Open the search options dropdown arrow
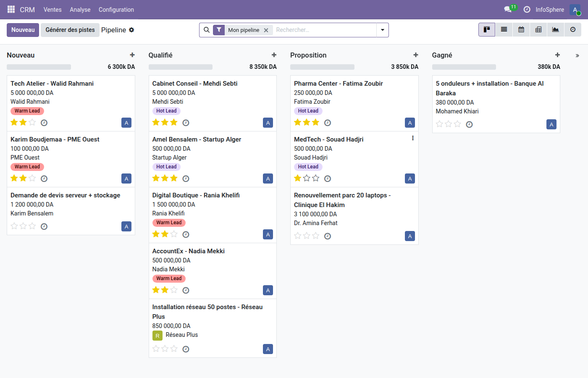This screenshot has height=378, width=588. coord(382,30)
